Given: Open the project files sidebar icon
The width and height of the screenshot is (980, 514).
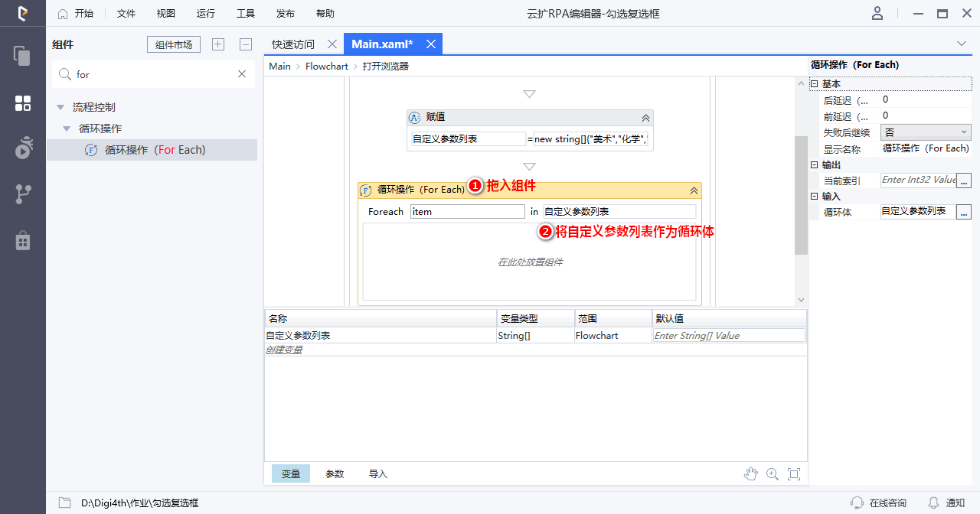Looking at the screenshot, I should coord(22,56).
